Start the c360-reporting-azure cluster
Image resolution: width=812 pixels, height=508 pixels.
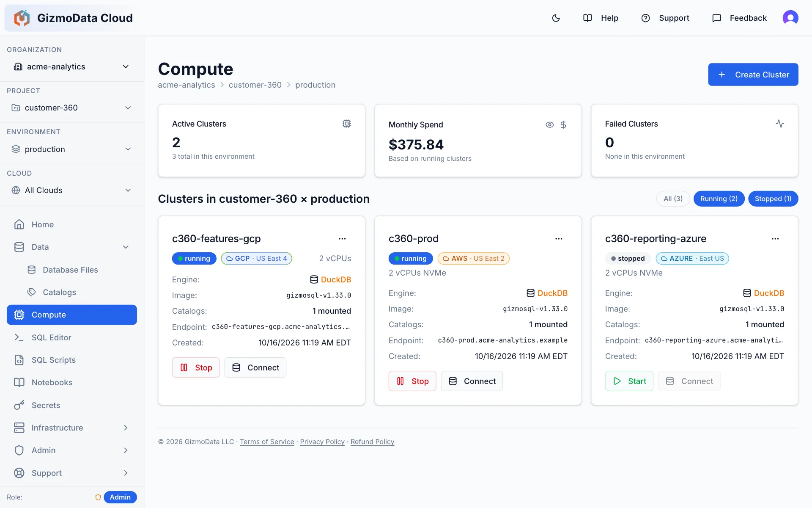[629, 381]
